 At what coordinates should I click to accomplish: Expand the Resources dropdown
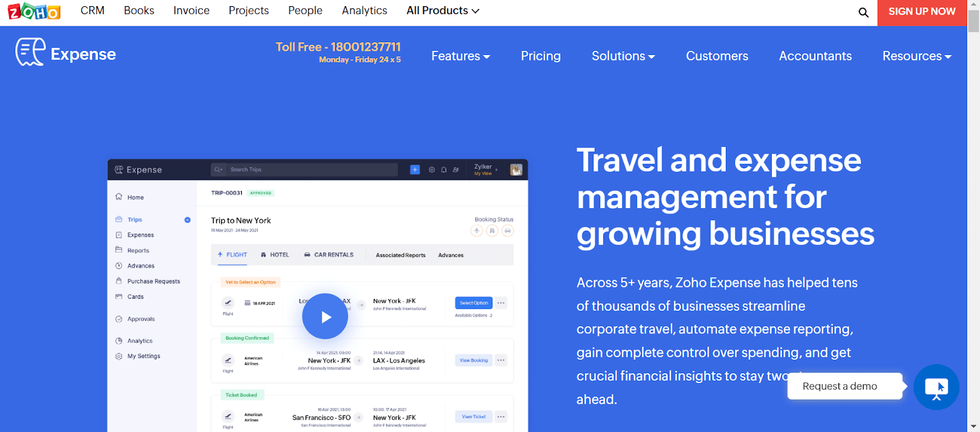pyautogui.click(x=917, y=56)
